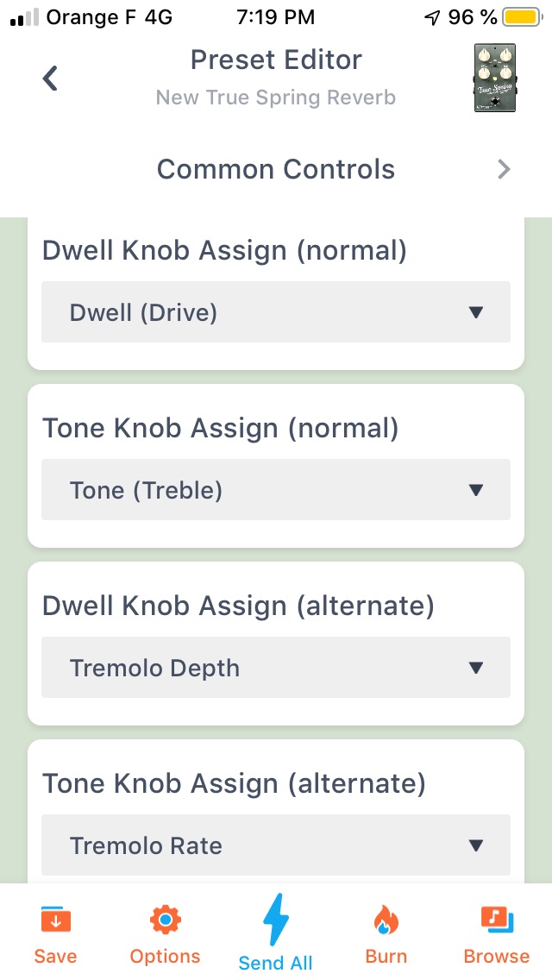Tap the Save button label
Image resolution: width=552 pixels, height=980 pixels.
(54, 956)
